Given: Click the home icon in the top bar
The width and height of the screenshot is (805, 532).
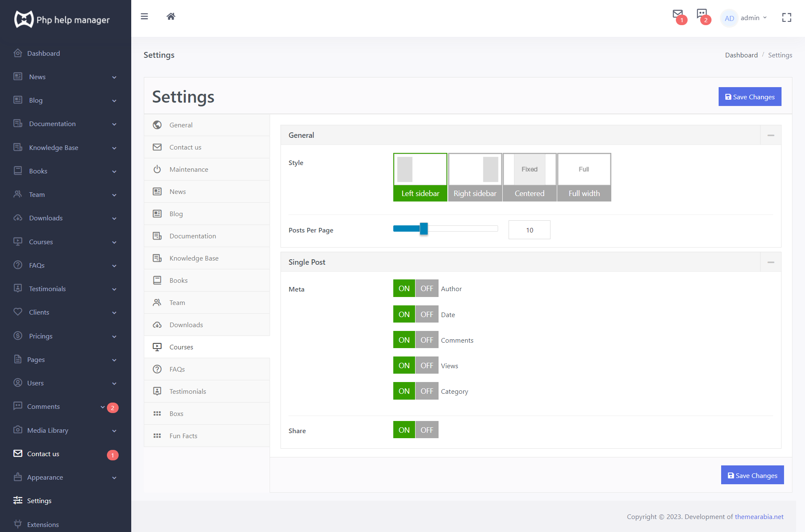Looking at the screenshot, I should point(171,16).
